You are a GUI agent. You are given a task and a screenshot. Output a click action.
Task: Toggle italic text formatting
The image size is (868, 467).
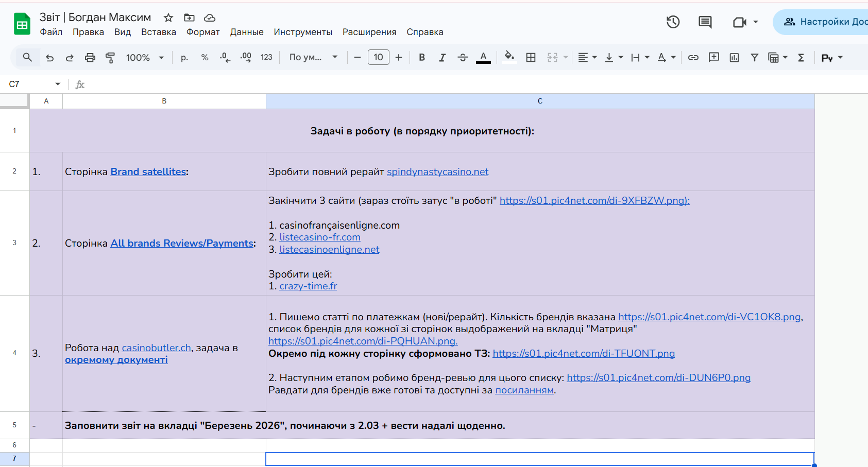click(442, 58)
